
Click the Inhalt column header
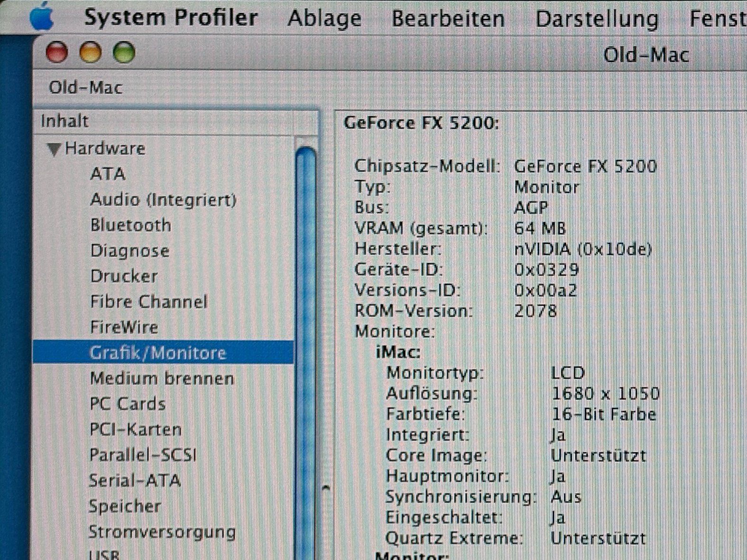[175, 121]
